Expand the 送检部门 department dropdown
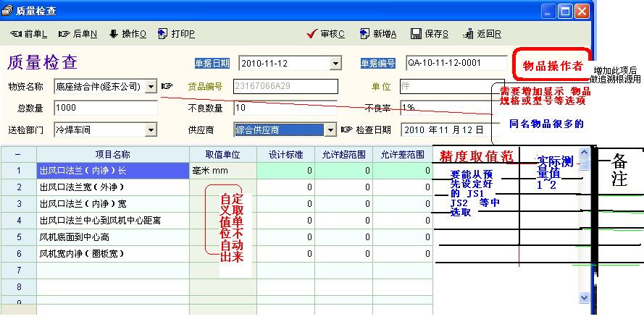 point(151,130)
